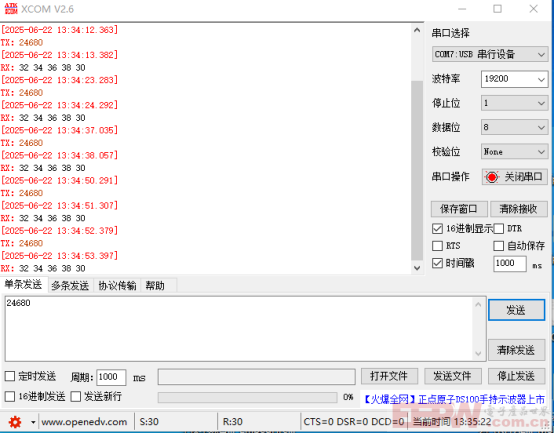The width and height of the screenshot is (554, 433).
Task: Expand the COM7 serial port dropdown
Action: pyautogui.click(x=490, y=54)
